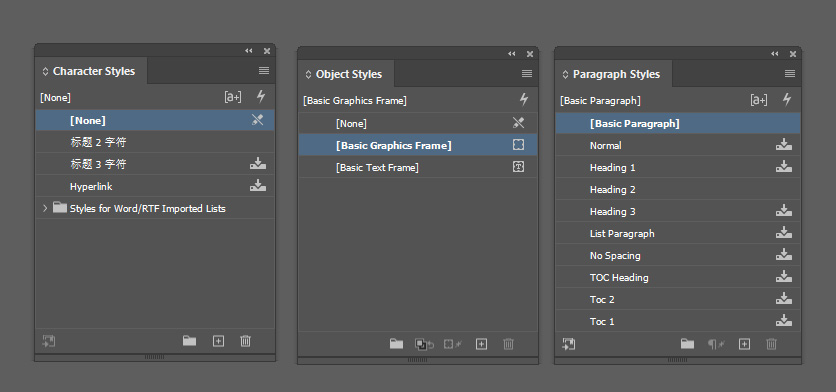Select the 标题 3 字符 character style

point(155,164)
